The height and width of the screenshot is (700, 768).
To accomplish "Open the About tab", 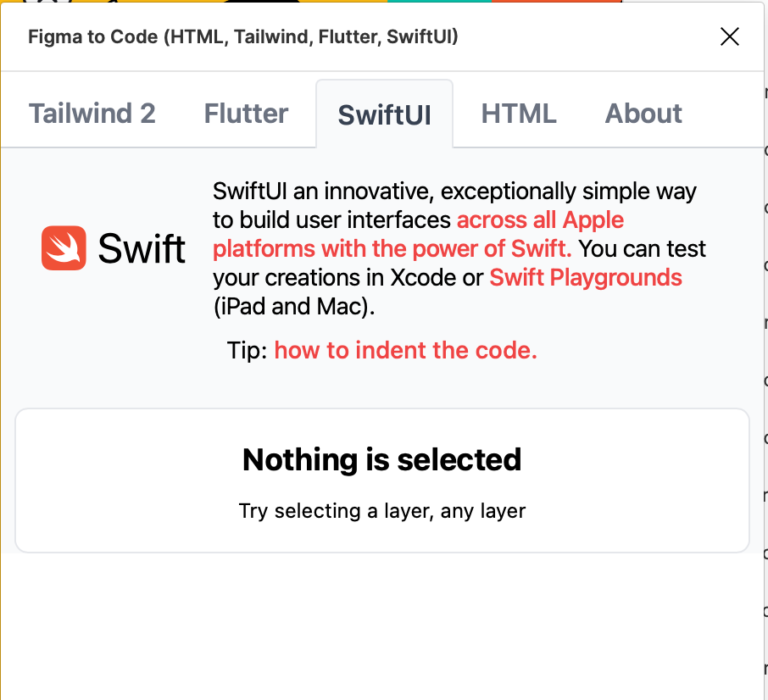I will [643, 114].
